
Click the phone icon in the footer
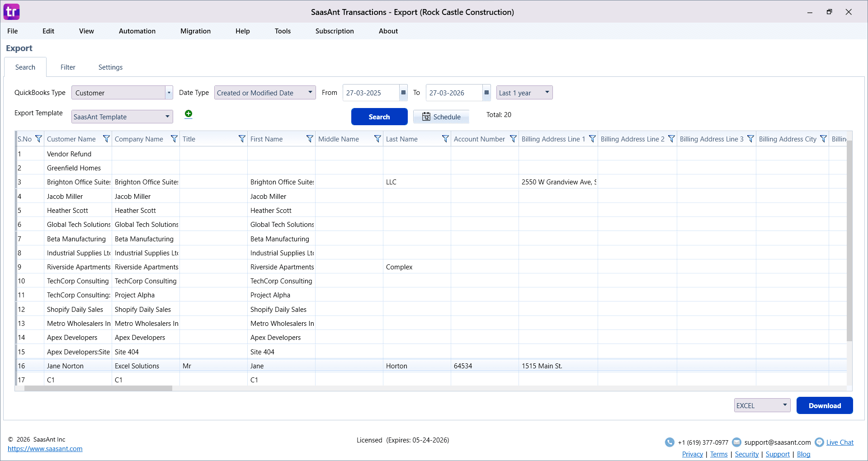(670, 442)
